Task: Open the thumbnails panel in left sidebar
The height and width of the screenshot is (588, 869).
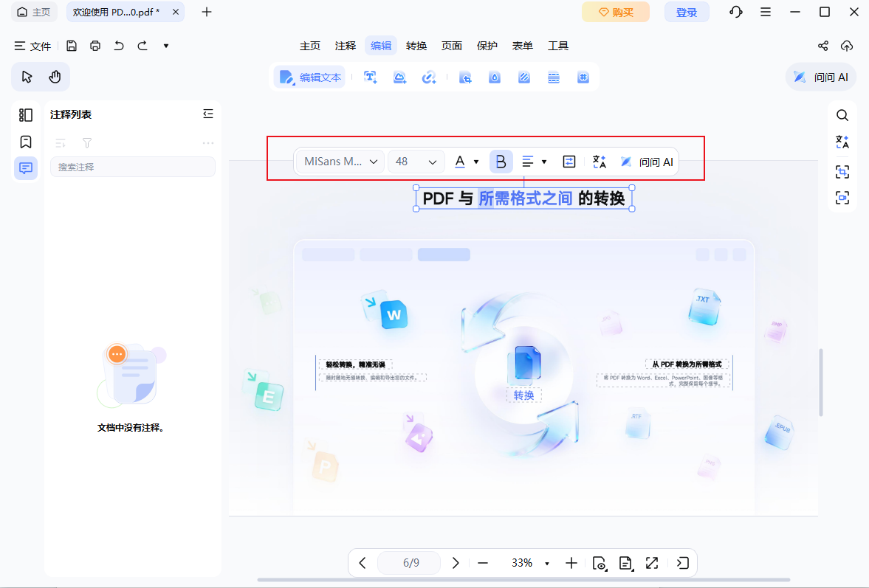Action: 26,114
